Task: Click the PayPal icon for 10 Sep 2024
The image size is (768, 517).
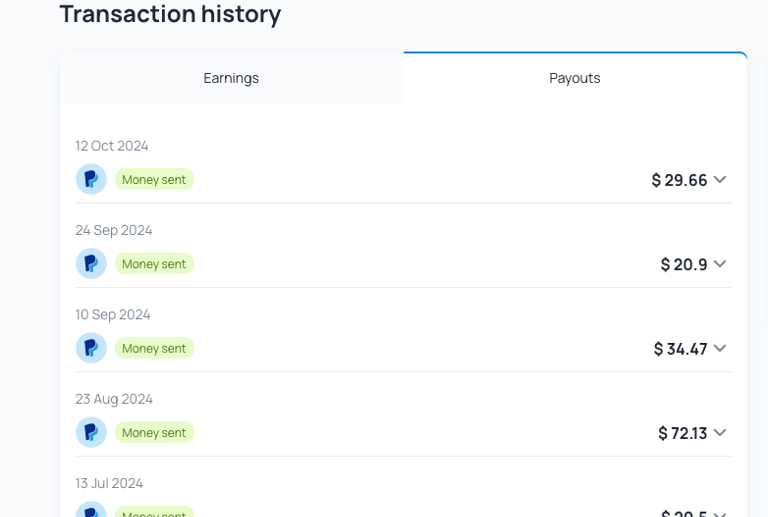Action: pyautogui.click(x=91, y=348)
